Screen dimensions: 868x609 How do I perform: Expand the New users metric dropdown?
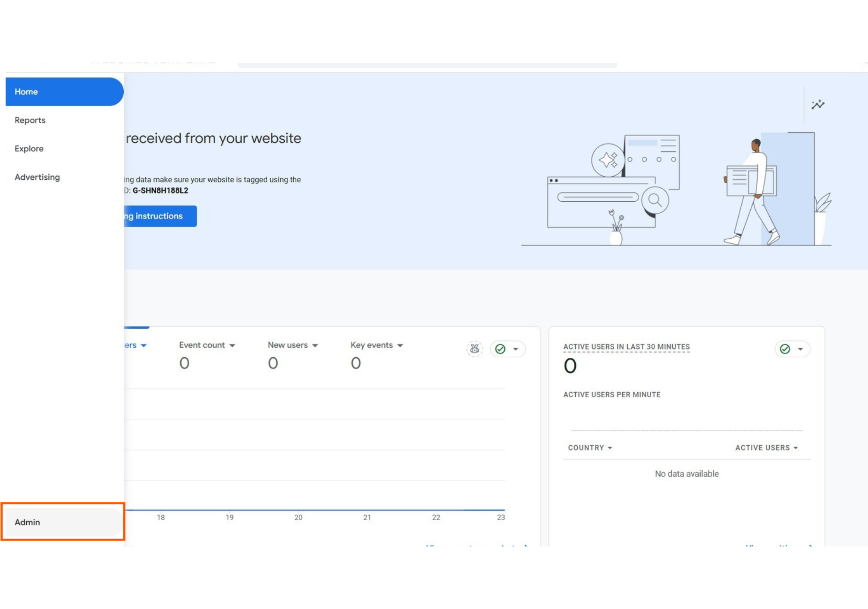[315, 346]
